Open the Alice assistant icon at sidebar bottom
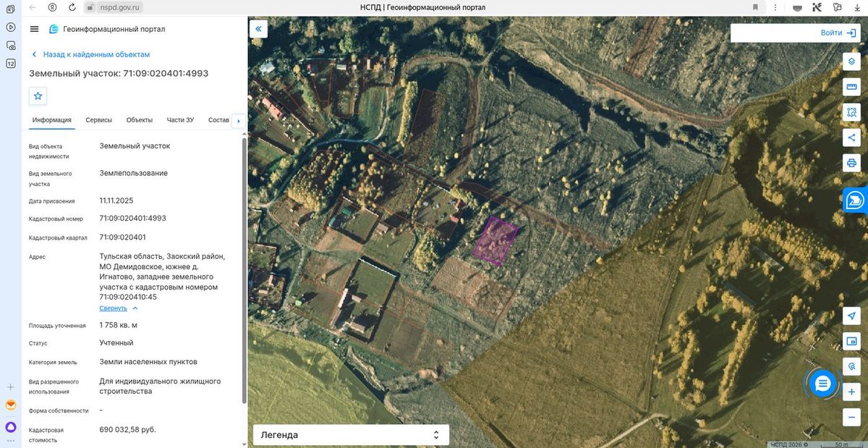Viewport: 868px width, 448px height. click(x=10, y=427)
